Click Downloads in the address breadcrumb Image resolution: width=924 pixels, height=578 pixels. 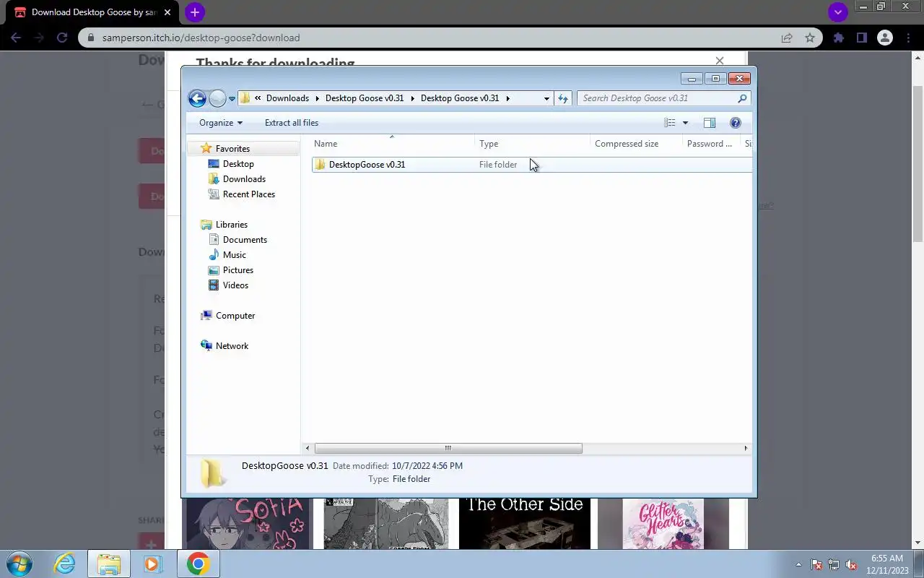(287, 98)
